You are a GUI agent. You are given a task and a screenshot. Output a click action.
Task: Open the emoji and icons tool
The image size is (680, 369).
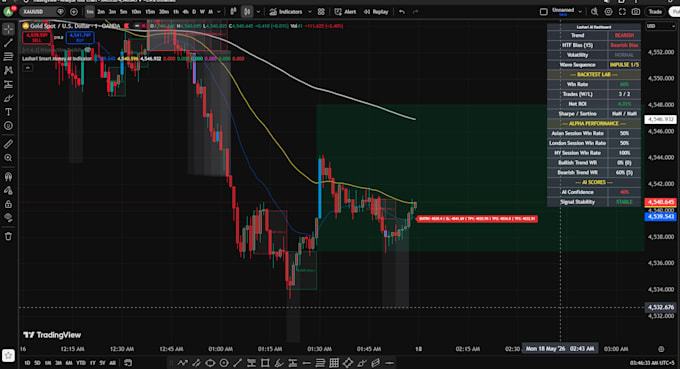click(8, 126)
